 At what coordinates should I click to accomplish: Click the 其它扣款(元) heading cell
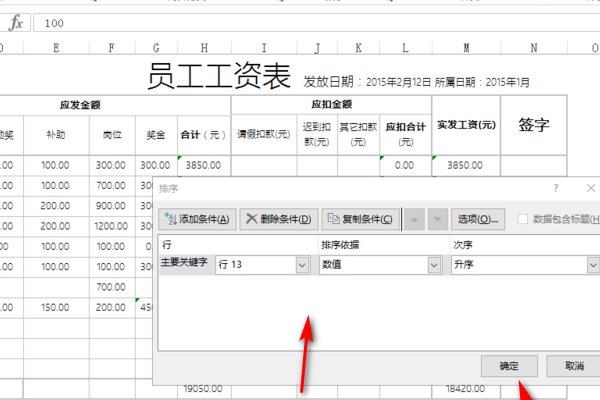[x=359, y=134]
